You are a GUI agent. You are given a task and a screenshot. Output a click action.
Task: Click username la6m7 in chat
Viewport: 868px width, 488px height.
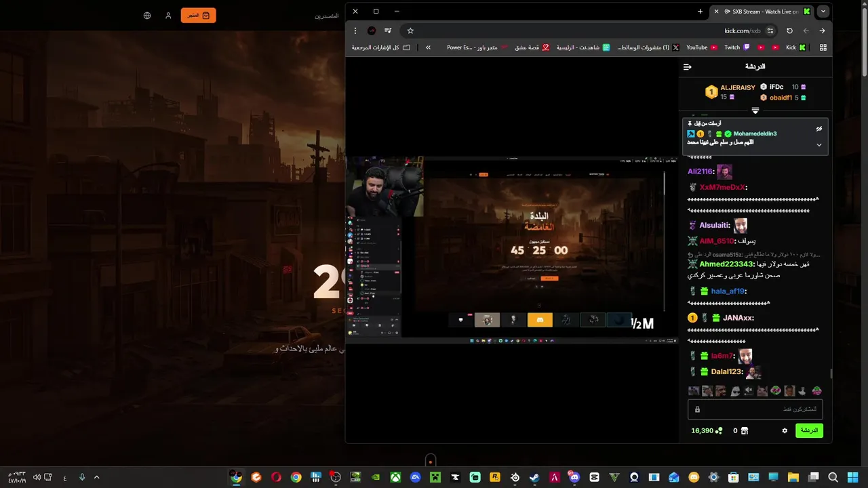click(722, 356)
